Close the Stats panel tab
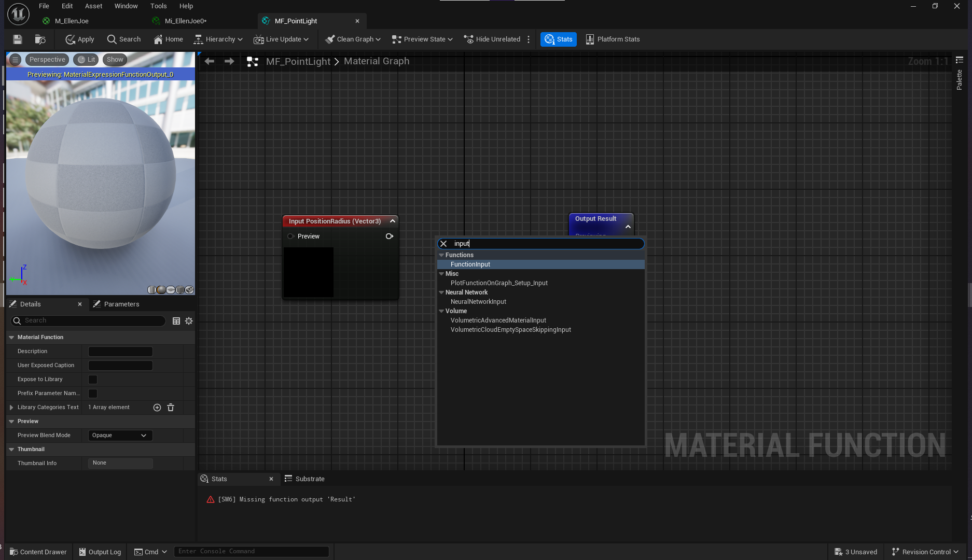The height and width of the screenshot is (560, 972). click(271, 479)
